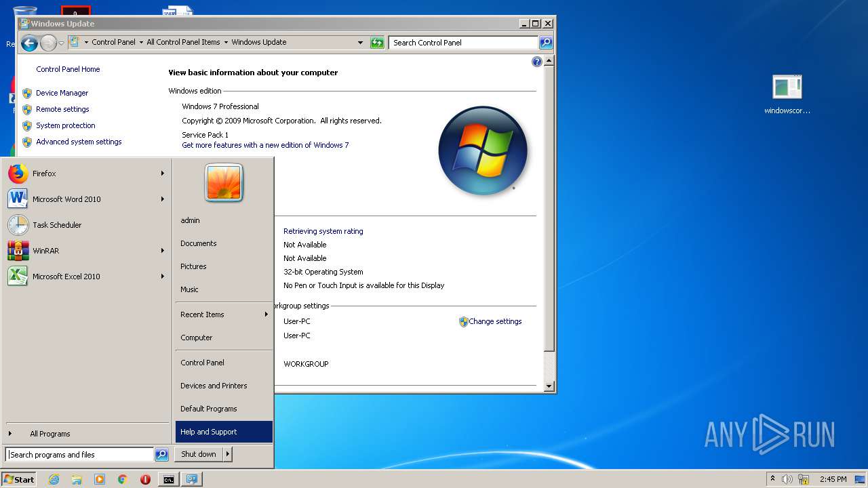The image size is (868, 488).
Task: Click Get more features with new edition link
Action: coord(265,145)
